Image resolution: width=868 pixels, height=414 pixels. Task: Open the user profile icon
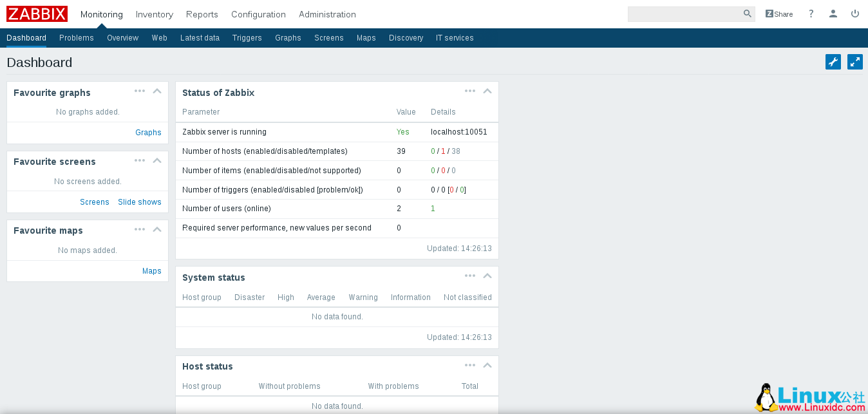833,14
